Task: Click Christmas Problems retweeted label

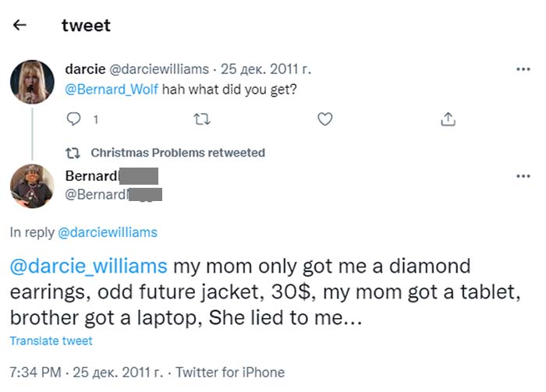Action: 178,153
